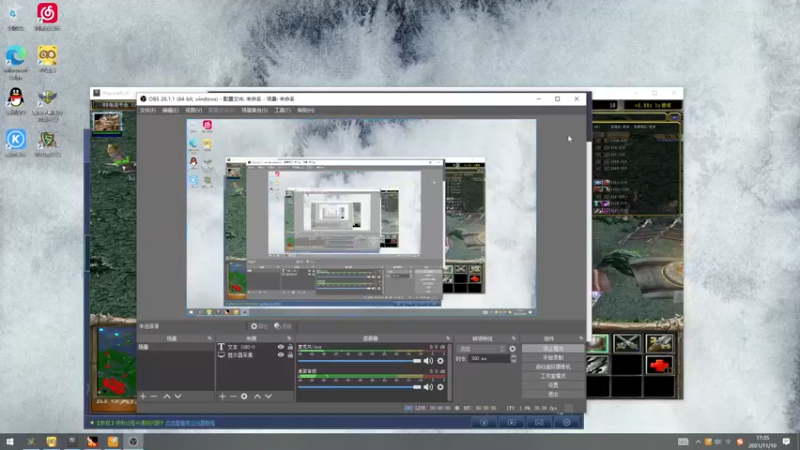Open the Windows notification center icon

pos(786,442)
